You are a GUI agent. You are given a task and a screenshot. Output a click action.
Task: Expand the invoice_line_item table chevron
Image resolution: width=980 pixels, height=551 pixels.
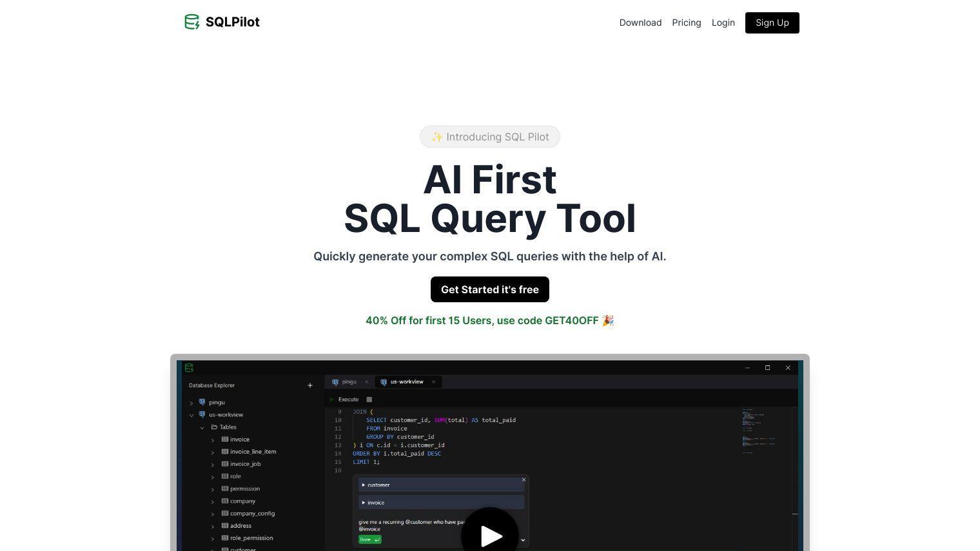[x=213, y=452]
